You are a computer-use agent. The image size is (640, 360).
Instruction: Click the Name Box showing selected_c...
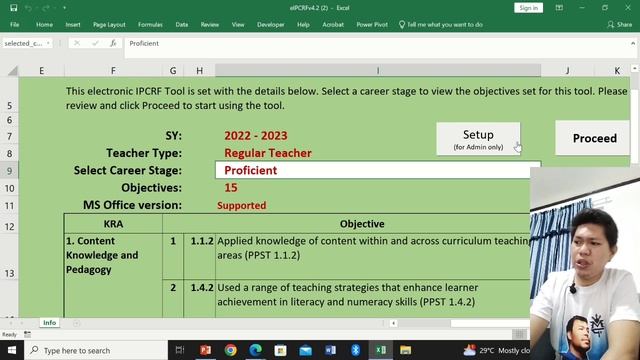point(24,43)
